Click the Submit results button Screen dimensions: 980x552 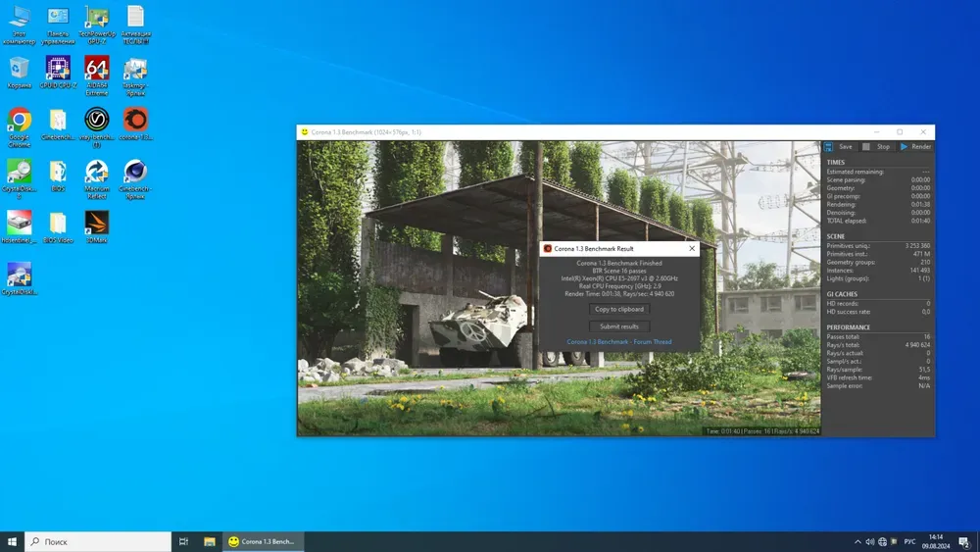[x=619, y=326]
